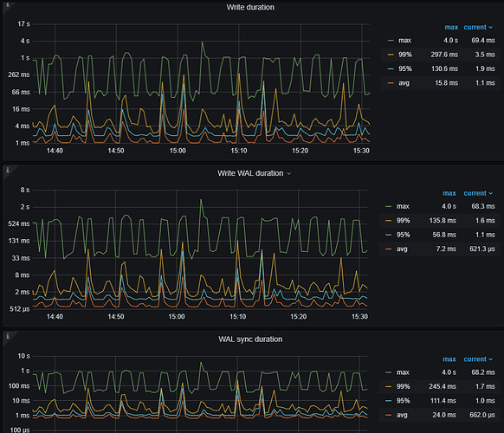This screenshot has width=504, height=433.
Task: Open the yellow 99% color swatch in Write duration legend
Action: coord(391,55)
